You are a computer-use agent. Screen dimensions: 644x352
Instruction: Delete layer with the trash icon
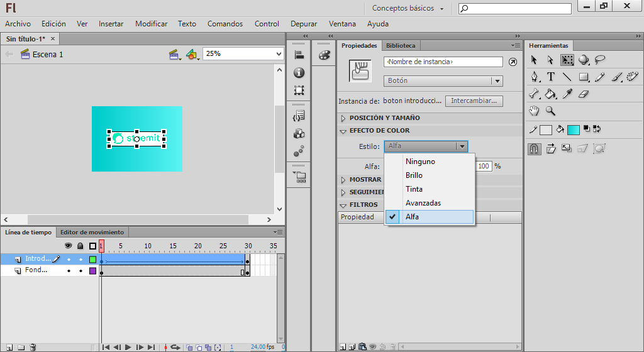click(33, 348)
